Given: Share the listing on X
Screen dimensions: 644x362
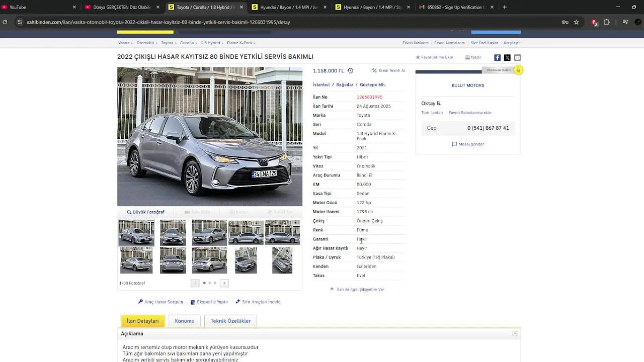Looking at the screenshot, I should [x=507, y=58].
